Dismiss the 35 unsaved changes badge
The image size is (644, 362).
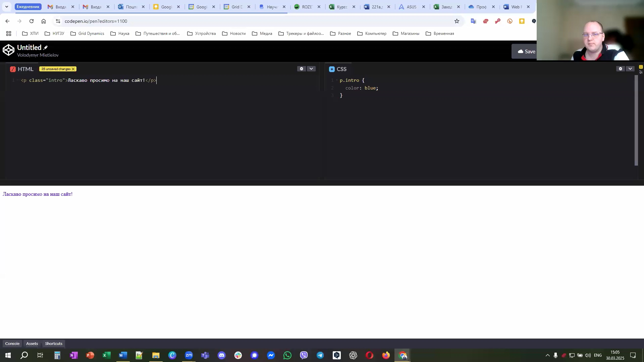pyautogui.click(x=73, y=69)
